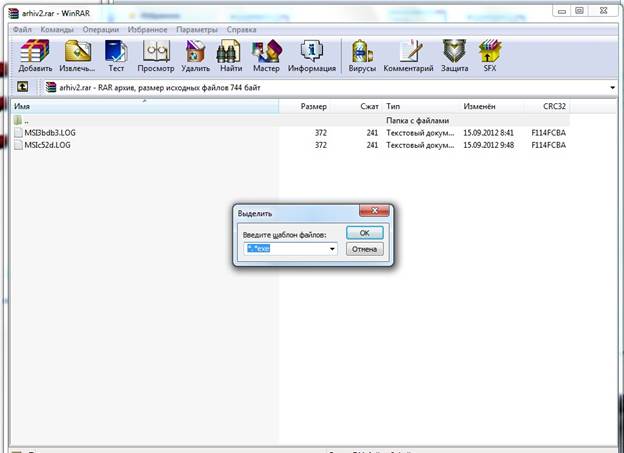Click the MSIc52d.LOG file icon

(18, 145)
